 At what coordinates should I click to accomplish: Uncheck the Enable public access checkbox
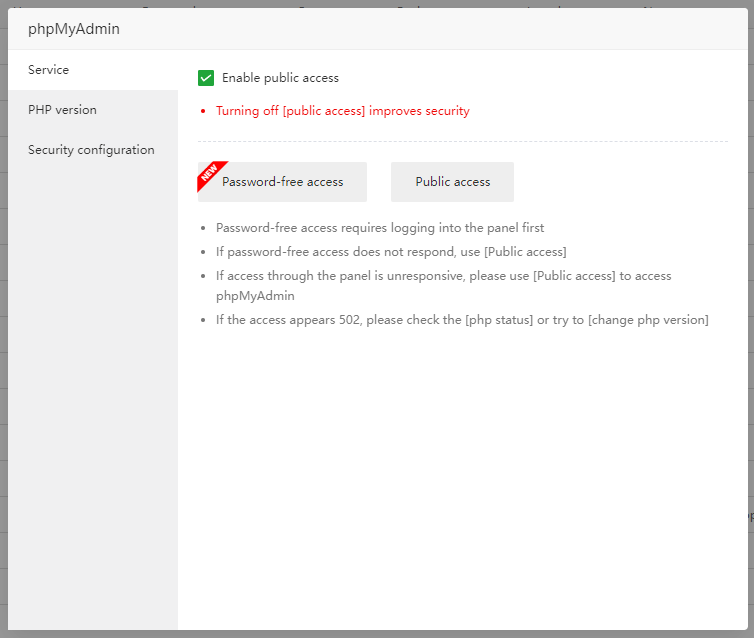pos(206,78)
